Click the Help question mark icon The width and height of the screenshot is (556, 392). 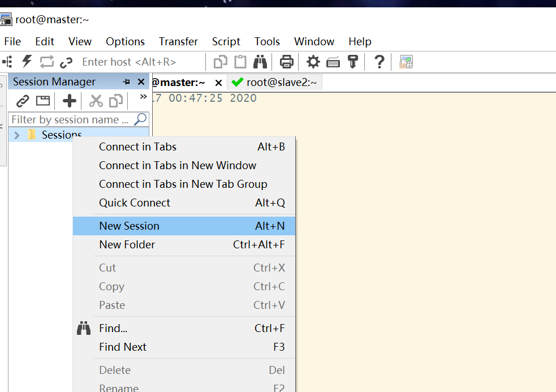click(x=380, y=62)
